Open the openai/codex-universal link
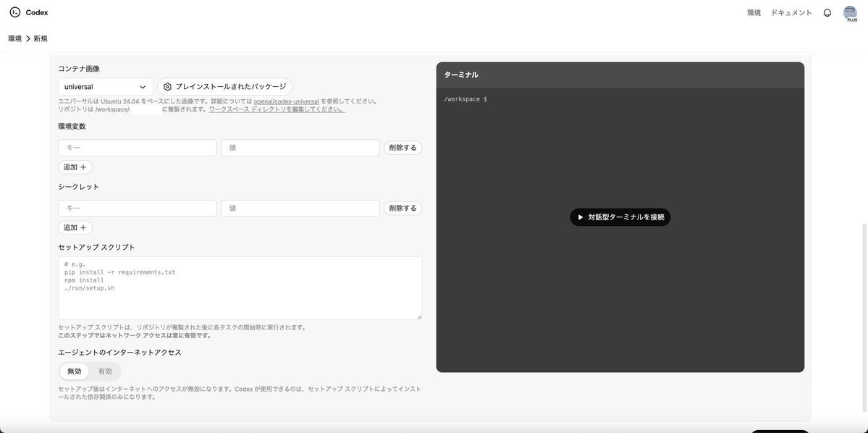 (286, 101)
